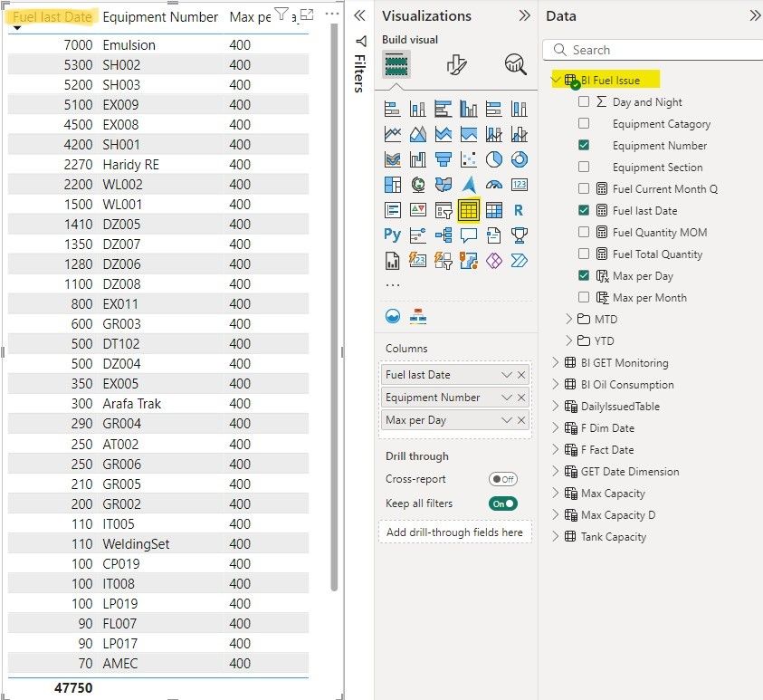Select the decomposition tree visual

(443, 235)
